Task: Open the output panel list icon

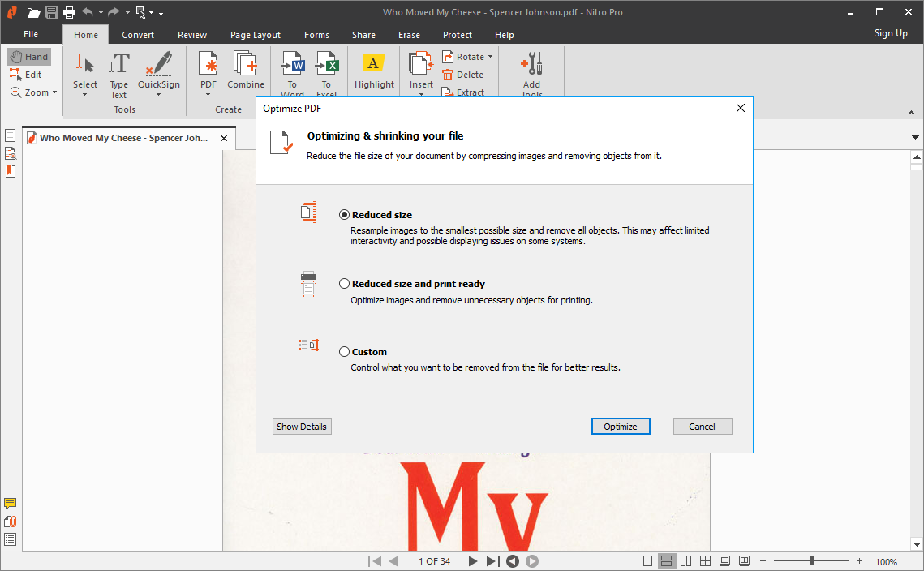Action: [10, 539]
